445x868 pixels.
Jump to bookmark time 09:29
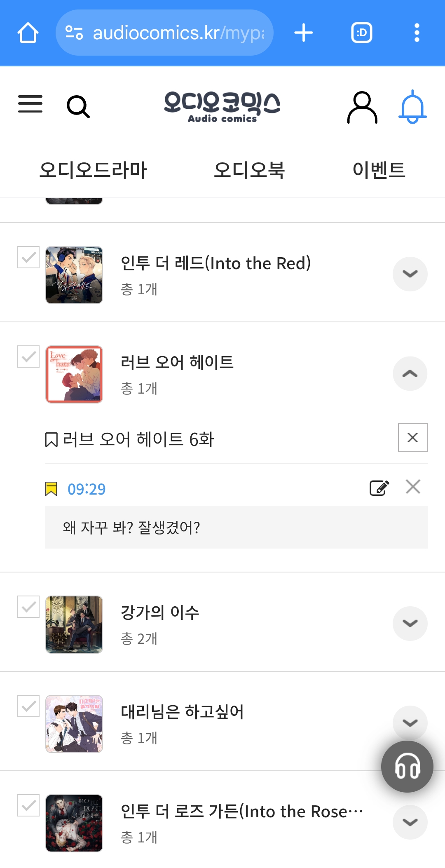click(87, 489)
